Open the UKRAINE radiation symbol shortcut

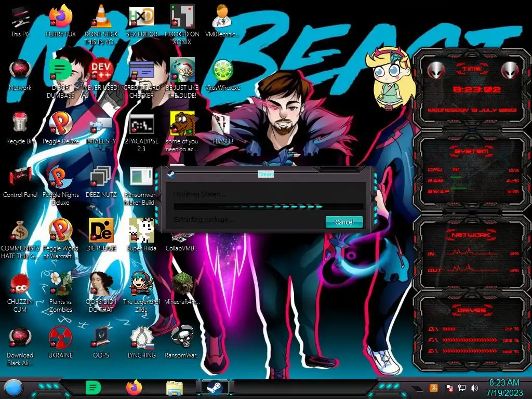click(60, 343)
